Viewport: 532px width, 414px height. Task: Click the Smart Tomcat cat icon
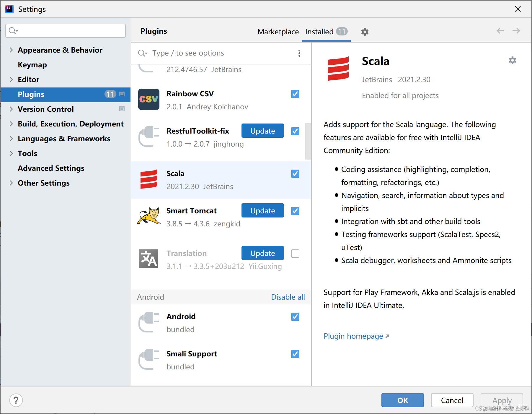coord(149,216)
